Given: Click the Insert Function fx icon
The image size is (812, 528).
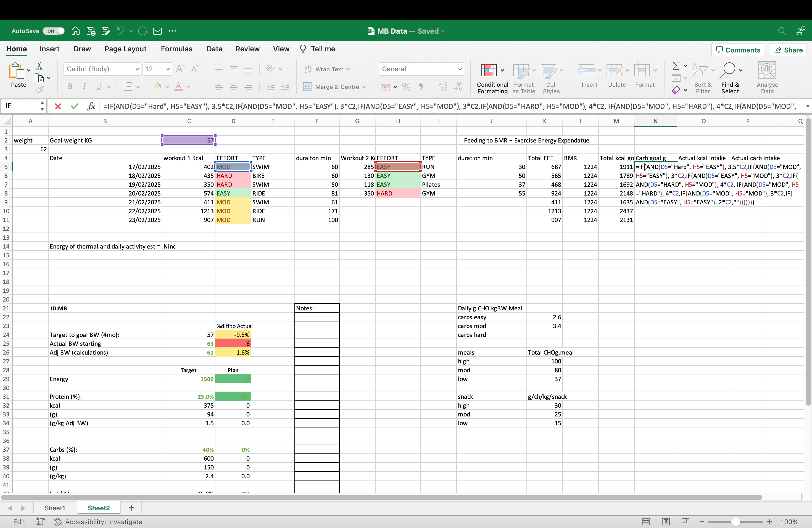Looking at the screenshot, I should coord(91,106).
